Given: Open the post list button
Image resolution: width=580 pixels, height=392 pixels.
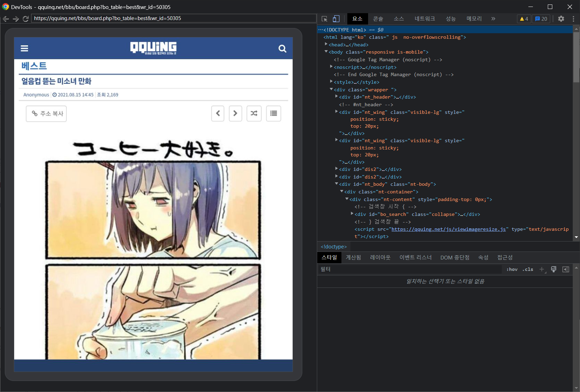Looking at the screenshot, I should [x=274, y=113].
